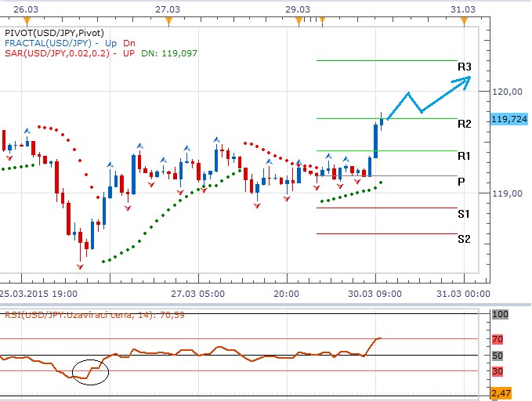Click the RSI(USD/JPY) indicator title
Image resolution: width=532 pixels, height=401 pixels.
coord(78,314)
